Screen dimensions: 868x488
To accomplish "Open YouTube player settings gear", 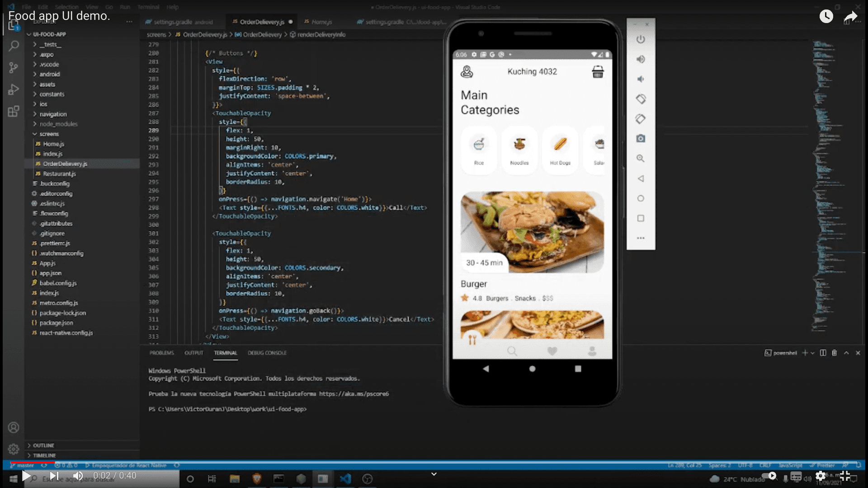I will click(x=820, y=476).
